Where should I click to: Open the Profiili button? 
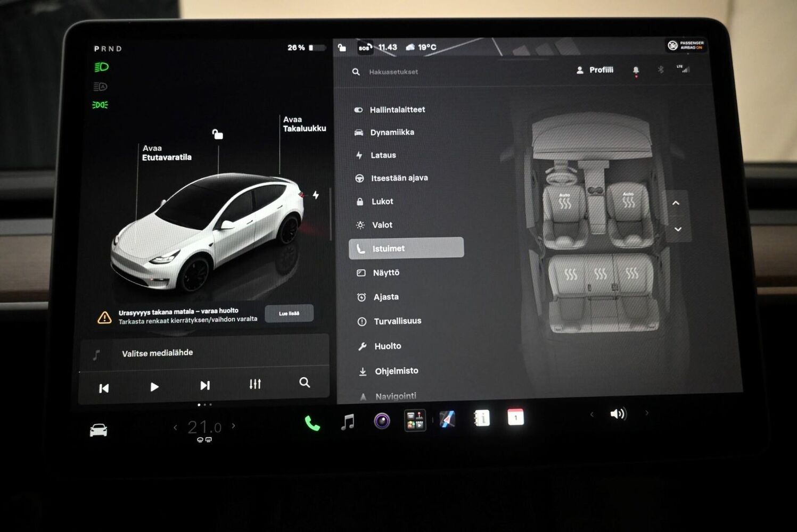tap(595, 70)
